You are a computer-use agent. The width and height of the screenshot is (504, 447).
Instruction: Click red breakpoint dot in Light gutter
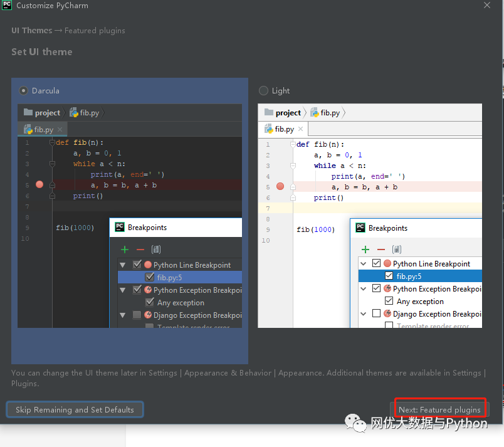click(280, 186)
